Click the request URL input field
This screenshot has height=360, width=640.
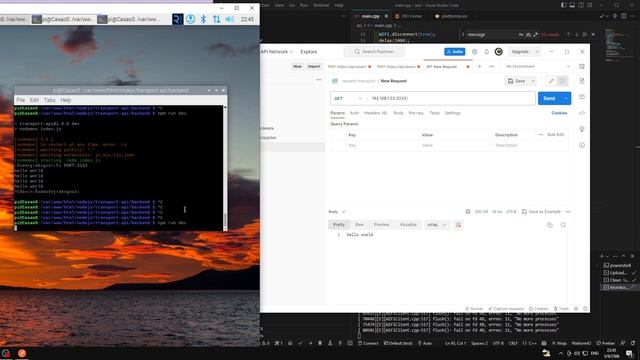tap(451, 98)
